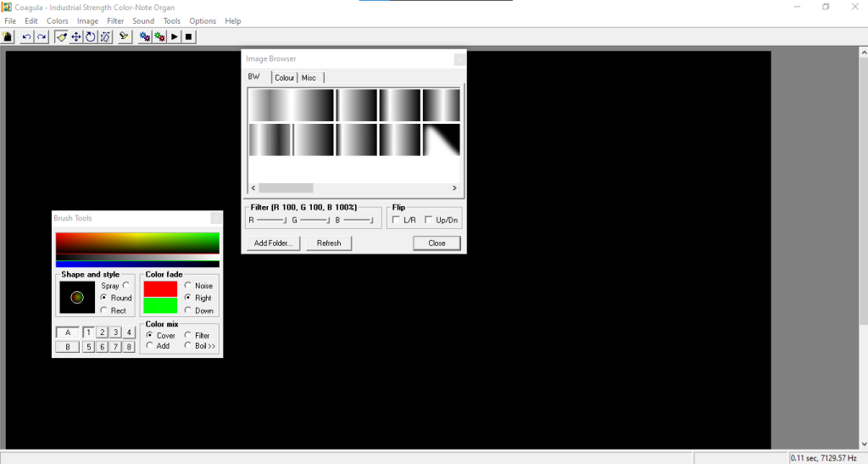Image resolution: width=868 pixels, height=464 pixels.
Task: Enable the Up/Dn flip checkbox
Action: point(429,221)
